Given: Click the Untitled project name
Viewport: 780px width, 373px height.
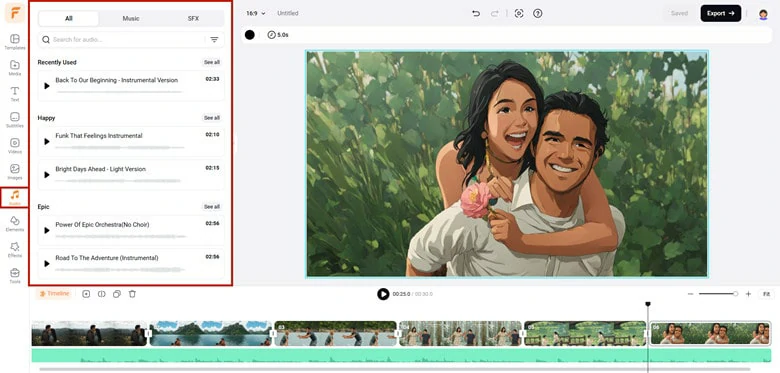Looking at the screenshot, I should click(x=288, y=13).
